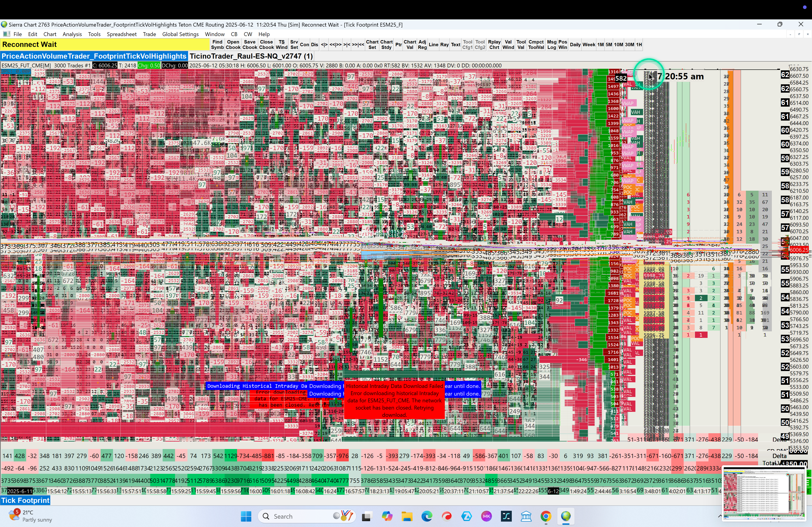Switch to the Daily timeframe button
Screen dimensions: 812x527
pyautogui.click(x=575, y=45)
